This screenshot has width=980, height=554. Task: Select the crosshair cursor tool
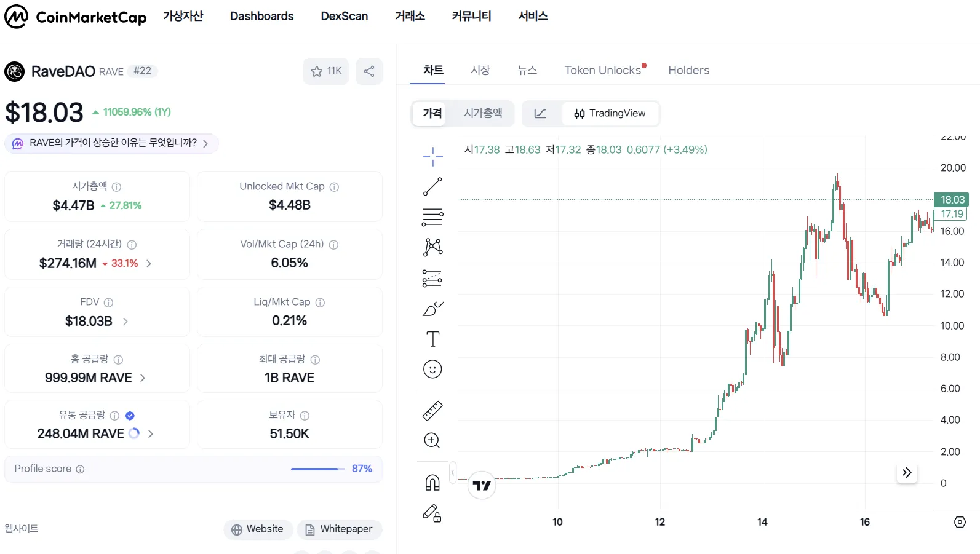click(432, 157)
